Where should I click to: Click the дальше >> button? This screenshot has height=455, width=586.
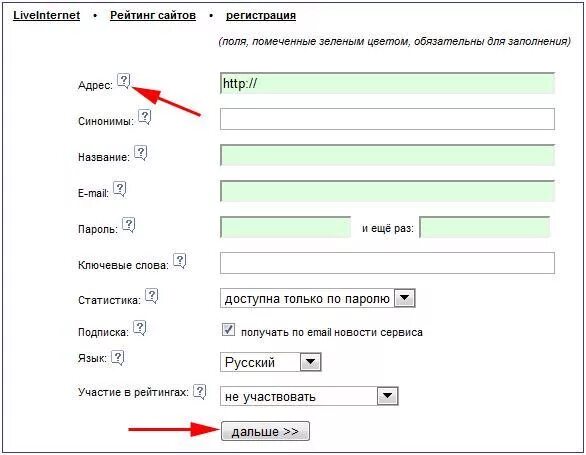click(265, 431)
